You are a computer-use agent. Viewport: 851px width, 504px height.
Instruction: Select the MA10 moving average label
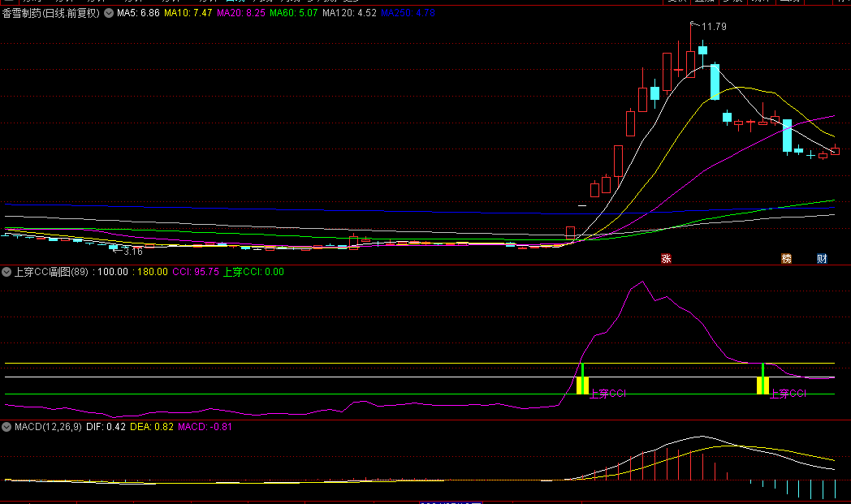pos(188,14)
